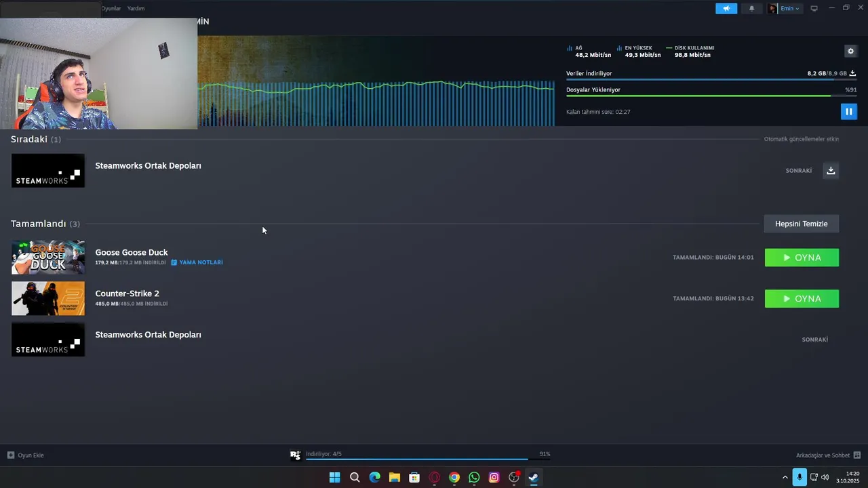Click TAMAMLANDI: BUGÜN 13:42 text
868x488 pixels.
(713, 298)
